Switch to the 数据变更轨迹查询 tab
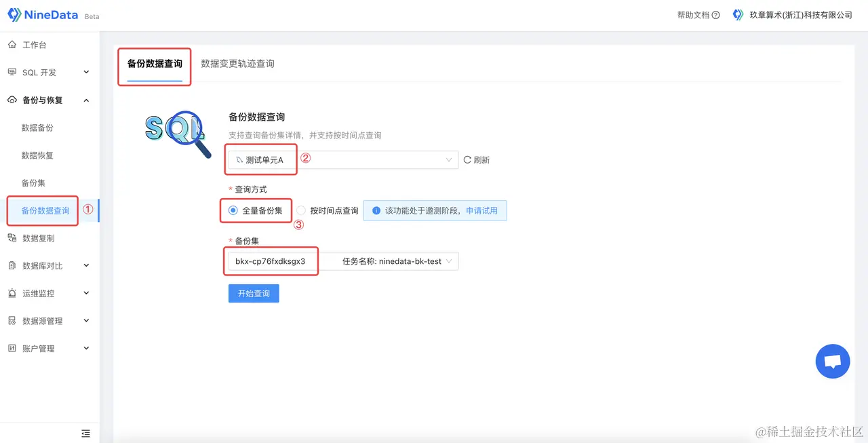 [x=236, y=63]
